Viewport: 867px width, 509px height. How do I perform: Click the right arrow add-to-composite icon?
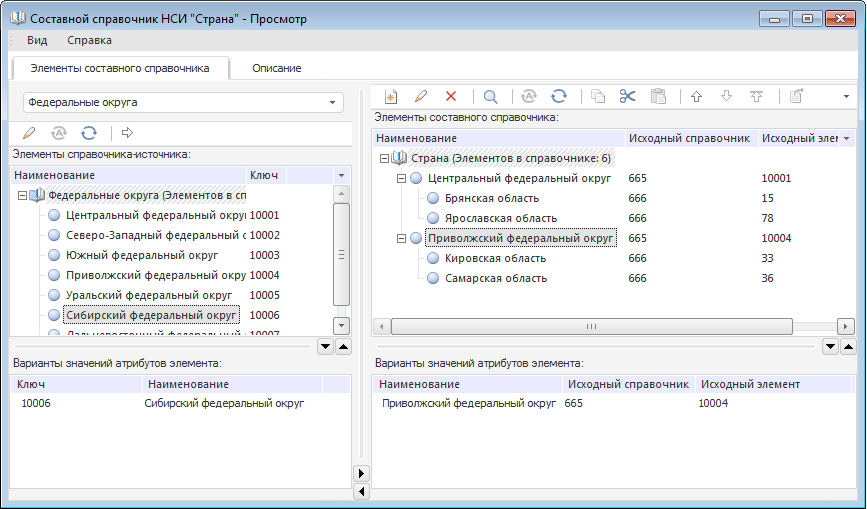[x=127, y=132]
